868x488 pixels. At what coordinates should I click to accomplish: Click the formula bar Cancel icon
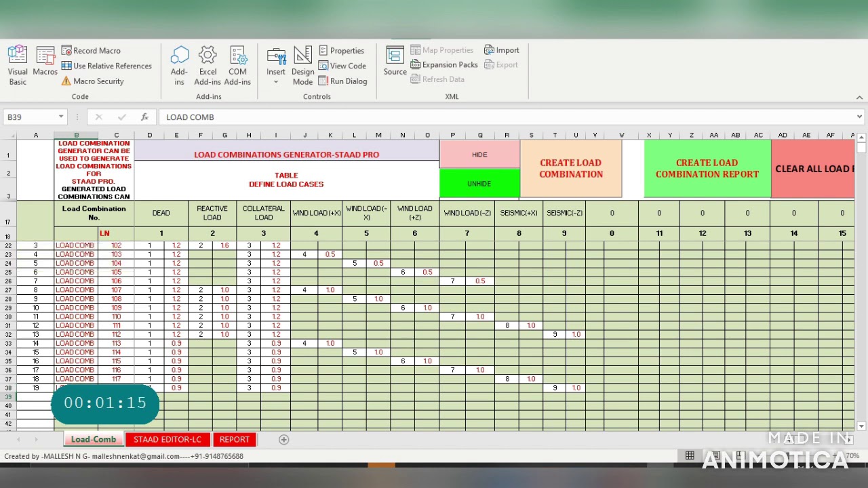[x=99, y=117]
